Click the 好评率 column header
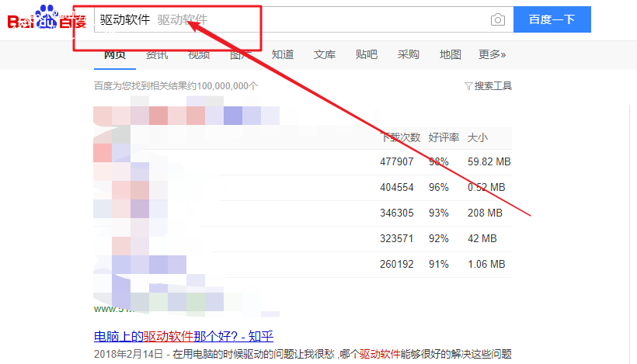Image resolution: width=637 pixels, height=364 pixels. 444,137
